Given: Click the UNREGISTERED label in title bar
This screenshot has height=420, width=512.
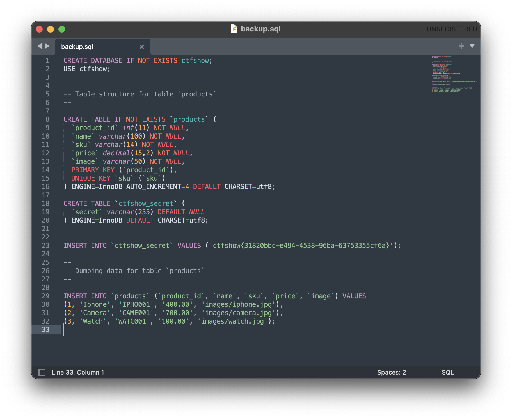Looking at the screenshot, I should 451,29.
